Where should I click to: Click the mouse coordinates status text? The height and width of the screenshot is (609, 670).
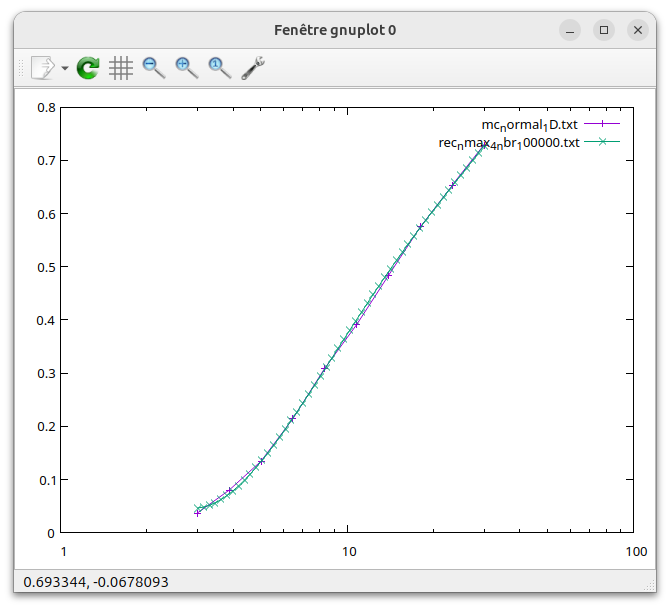tap(96, 582)
